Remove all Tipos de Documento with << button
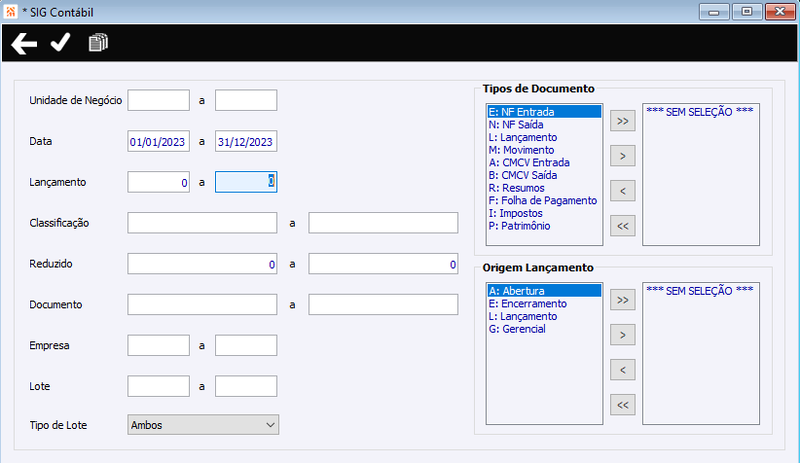The width and height of the screenshot is (800, 463). point(622,226)
